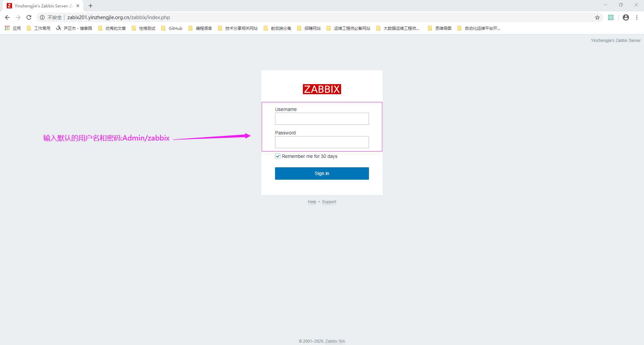The width and height of the screenshot is (644, 345).
Task: Open the 运维工程师必备网站 bookmark folder
Action: point(348,28)
